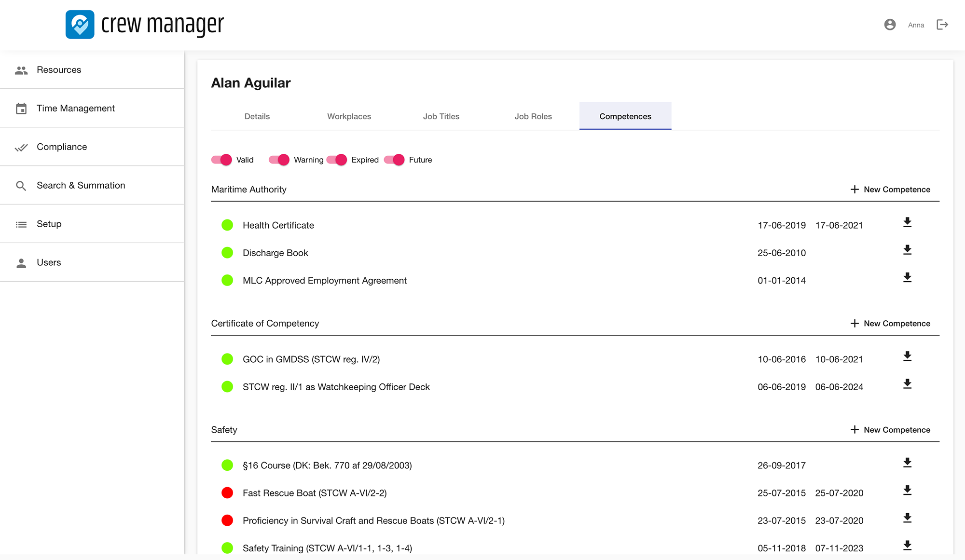This screenshot has height=560, width=965.
Task: Open the Workplaces tab
Action: click(x=349, y=116)
